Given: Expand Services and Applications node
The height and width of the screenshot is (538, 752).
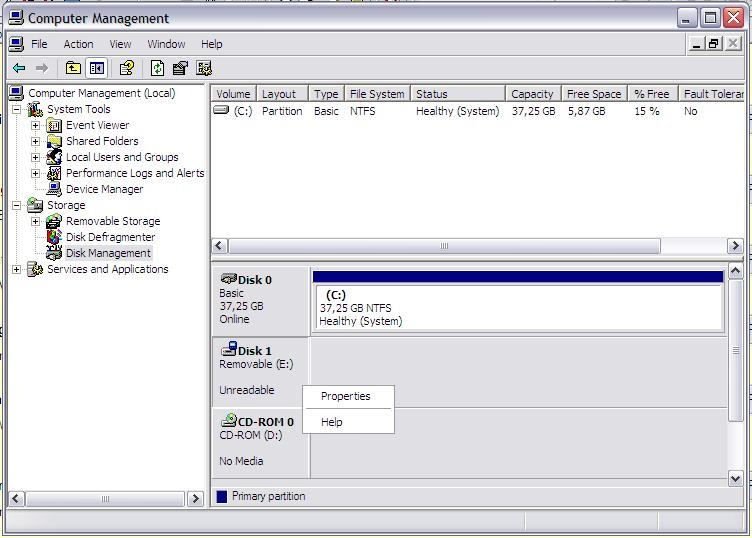Looking at the screenshot, I should [16, 269].
